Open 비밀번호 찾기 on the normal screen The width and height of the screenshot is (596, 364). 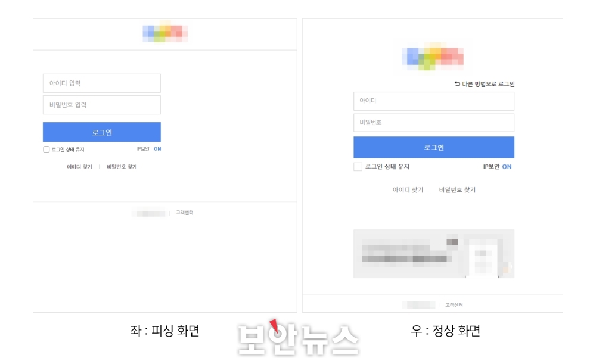coord(457,189)
